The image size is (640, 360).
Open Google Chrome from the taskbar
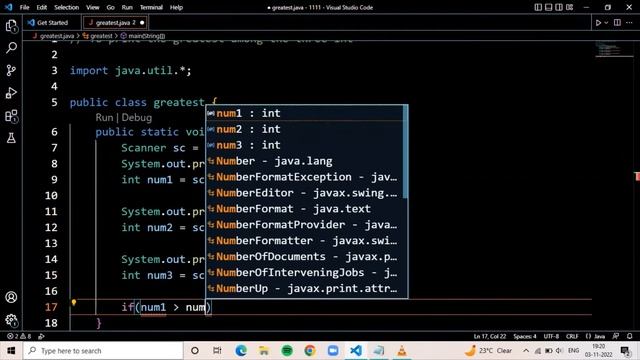310,351
